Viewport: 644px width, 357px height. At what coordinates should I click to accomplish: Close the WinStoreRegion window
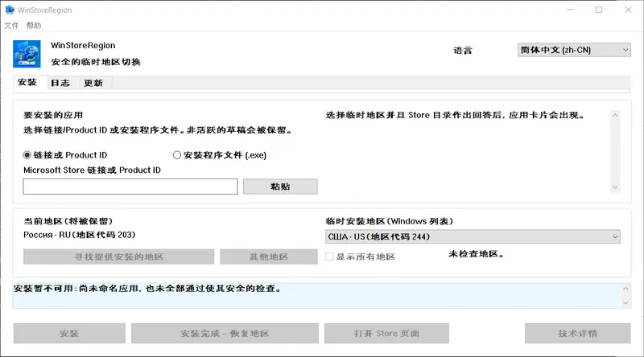(629, 10)
